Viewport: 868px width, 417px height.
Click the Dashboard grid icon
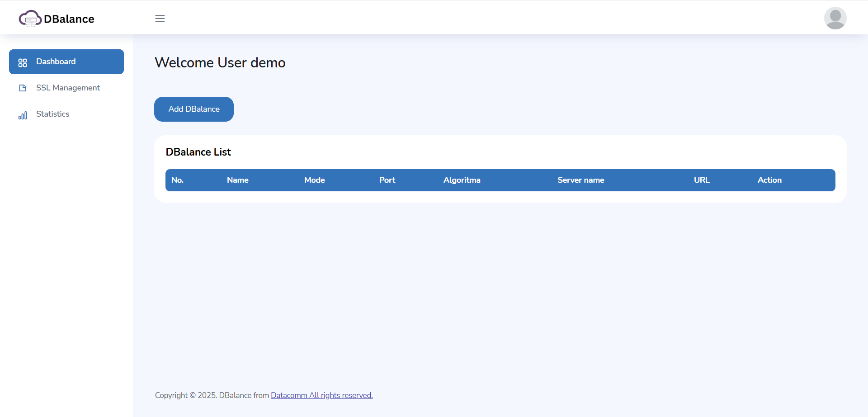click(x=23, y=62)
